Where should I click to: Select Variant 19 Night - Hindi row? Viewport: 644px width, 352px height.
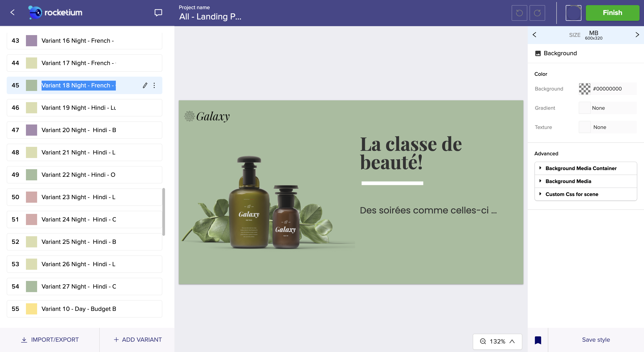pos(85,108)
